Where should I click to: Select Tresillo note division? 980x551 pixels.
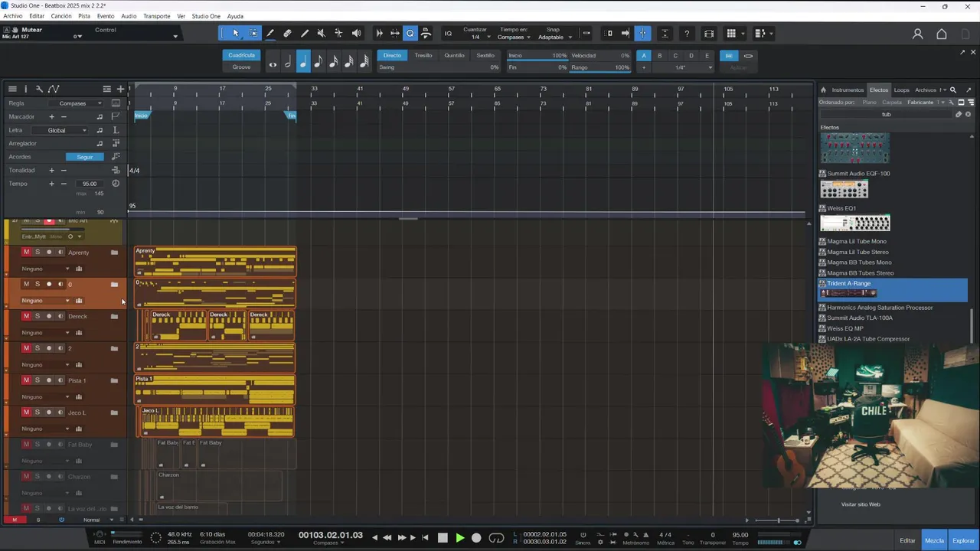point(423,55)
